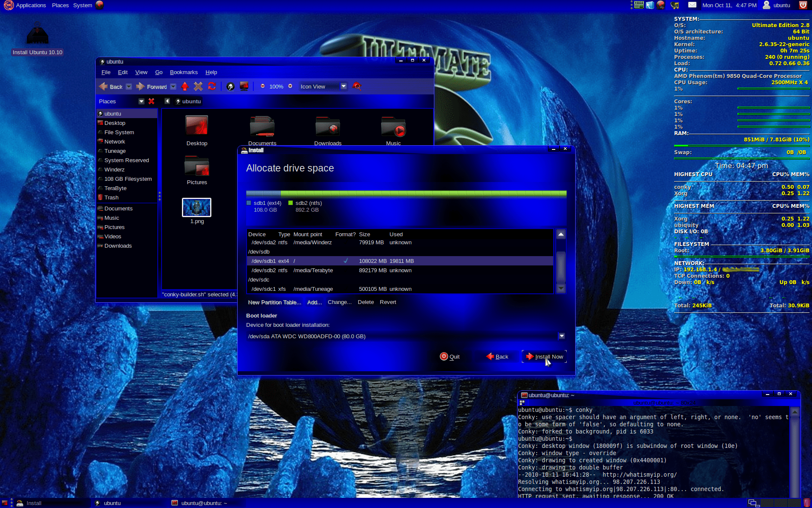
Task: Click the sdb2 ntfs green partition bar
Action: click(x=423, y=193)
